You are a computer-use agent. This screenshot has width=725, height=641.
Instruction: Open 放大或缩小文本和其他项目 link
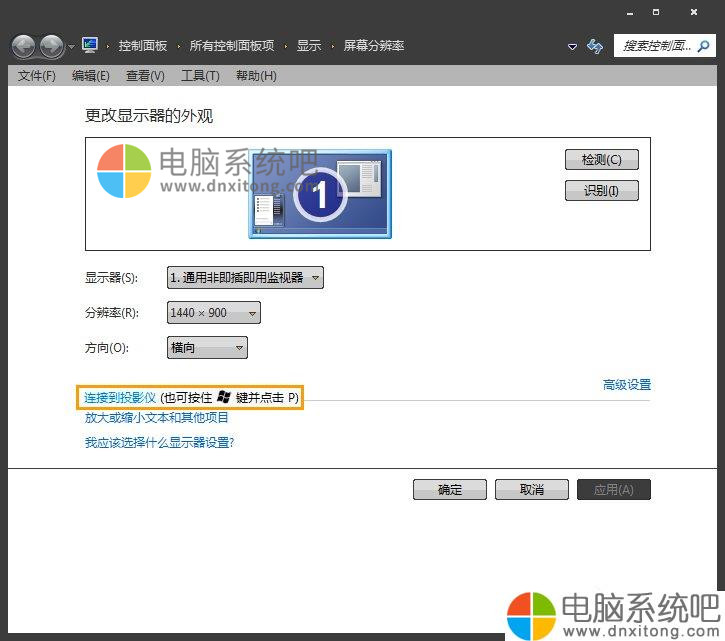[157, 418]
